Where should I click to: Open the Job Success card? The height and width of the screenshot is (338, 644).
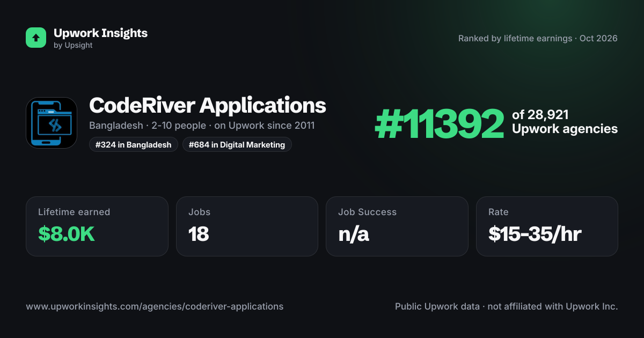click(397, 226)
